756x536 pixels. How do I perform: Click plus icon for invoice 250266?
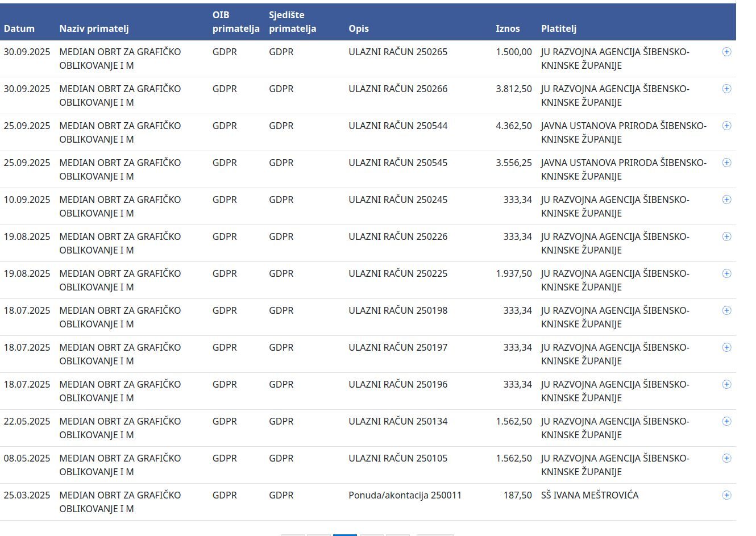tap(726, 89)
